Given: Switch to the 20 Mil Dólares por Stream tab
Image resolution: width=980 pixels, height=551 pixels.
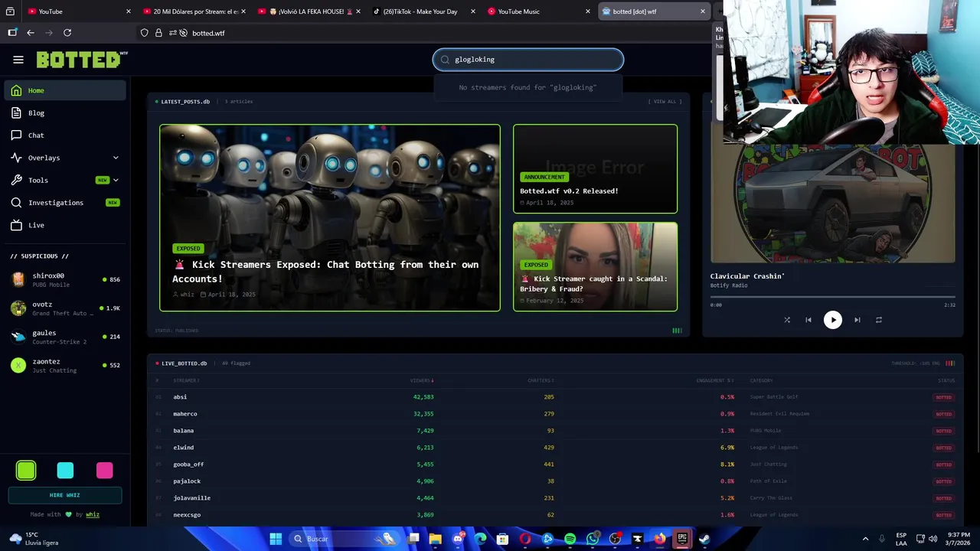Looking at the screenshot, I should click(191, 11).
